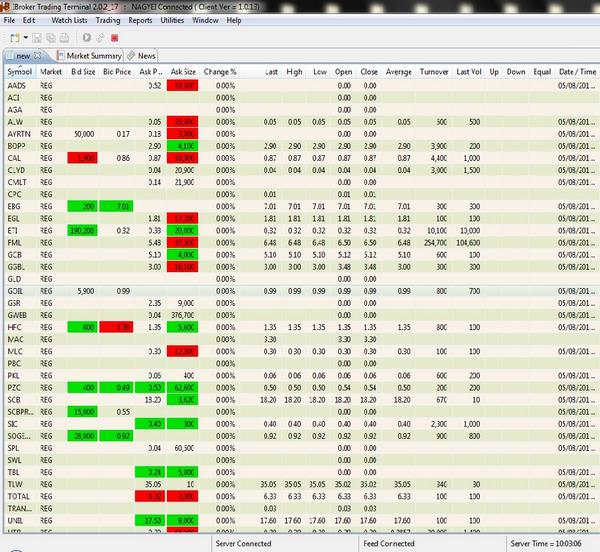Click the chain link toolbar icon
Screen dimensions: 600x552
pyautogui.click(x=100, y=37)
